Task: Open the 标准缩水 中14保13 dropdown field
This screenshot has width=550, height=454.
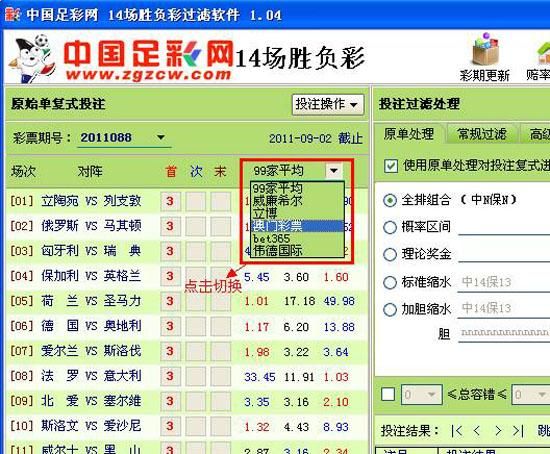Action: tap(504, 282)
